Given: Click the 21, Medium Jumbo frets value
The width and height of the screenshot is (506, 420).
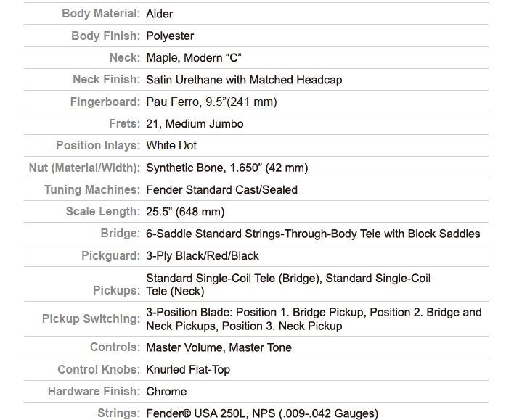Looking at the screenshot, I should (x=195, y=124).
